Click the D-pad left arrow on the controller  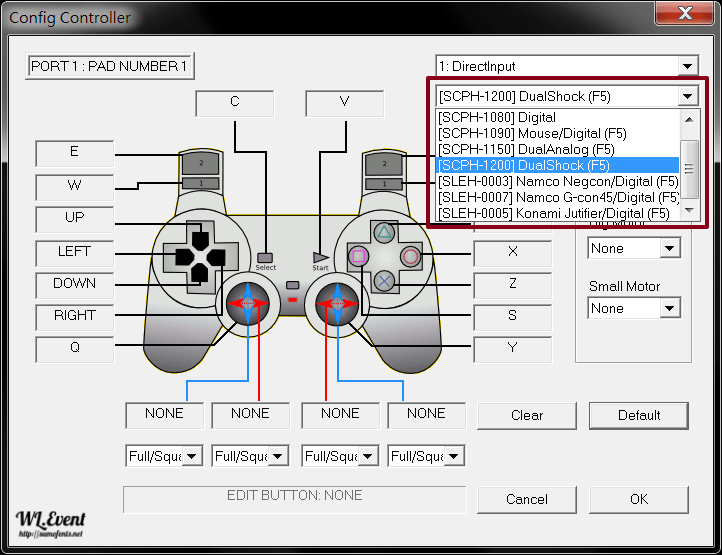click(x=184, y=257)
